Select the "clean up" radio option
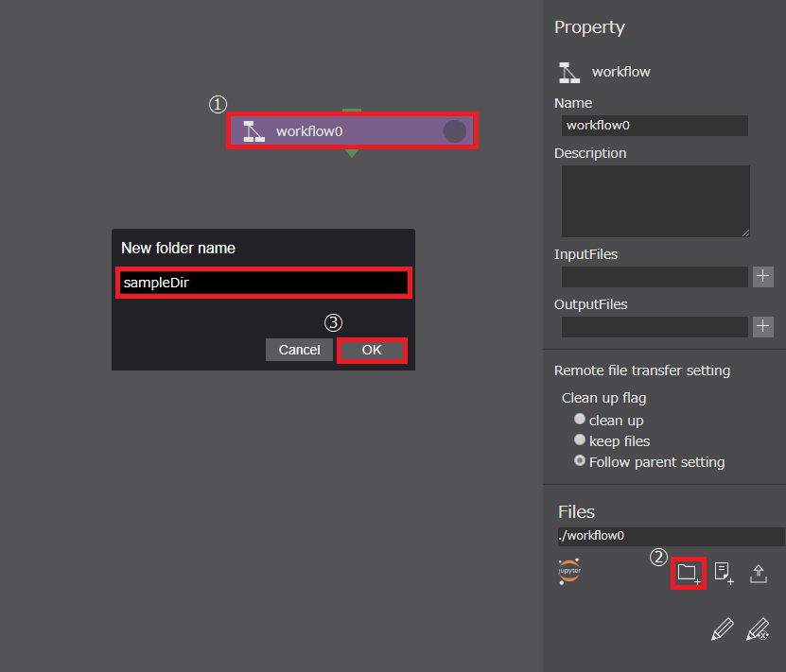This screenshot has width=786, height=672. (580, 419)
